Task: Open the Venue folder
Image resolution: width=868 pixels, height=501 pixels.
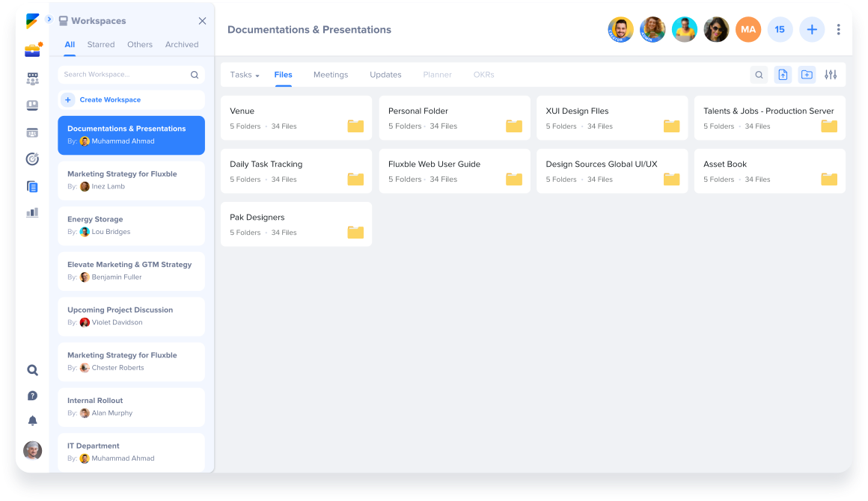Action: (x=296, y=118)
